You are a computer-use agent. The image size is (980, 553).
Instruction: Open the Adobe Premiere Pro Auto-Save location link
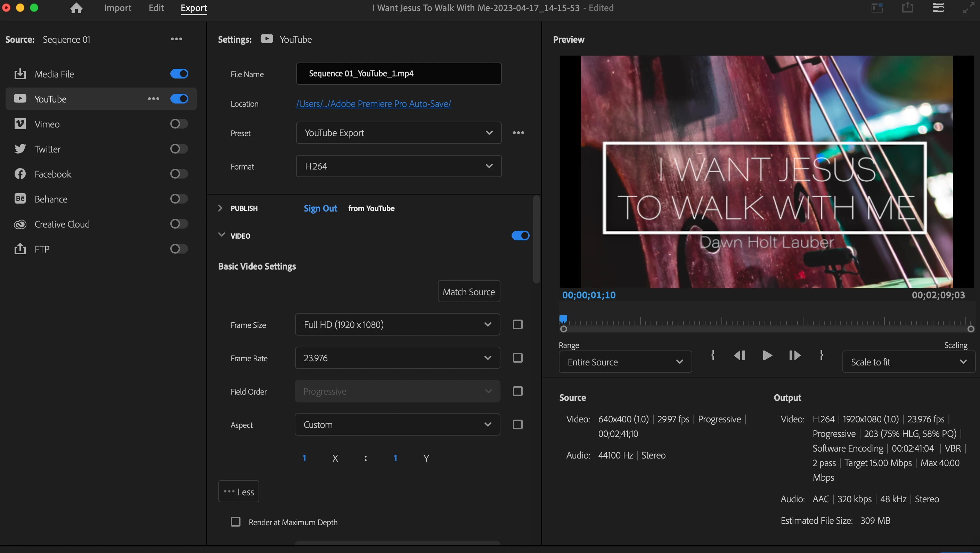tap(374, 104)
